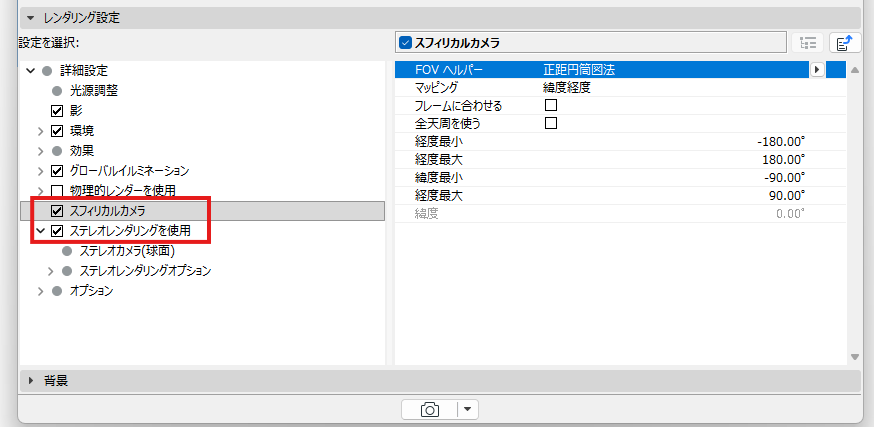Open the FOV ヘルパー flyout arrow
Image resolution: width=874 pixels, height=427 pixels.
coord(817,70)
